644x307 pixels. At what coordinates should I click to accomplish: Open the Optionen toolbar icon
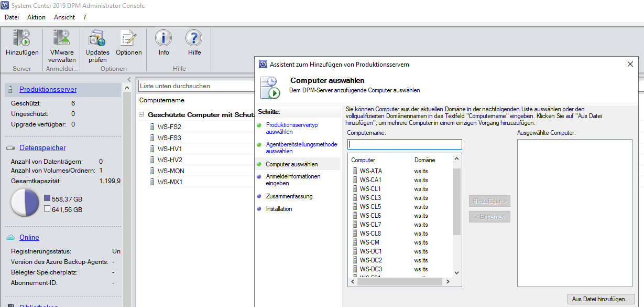point(128,38)
